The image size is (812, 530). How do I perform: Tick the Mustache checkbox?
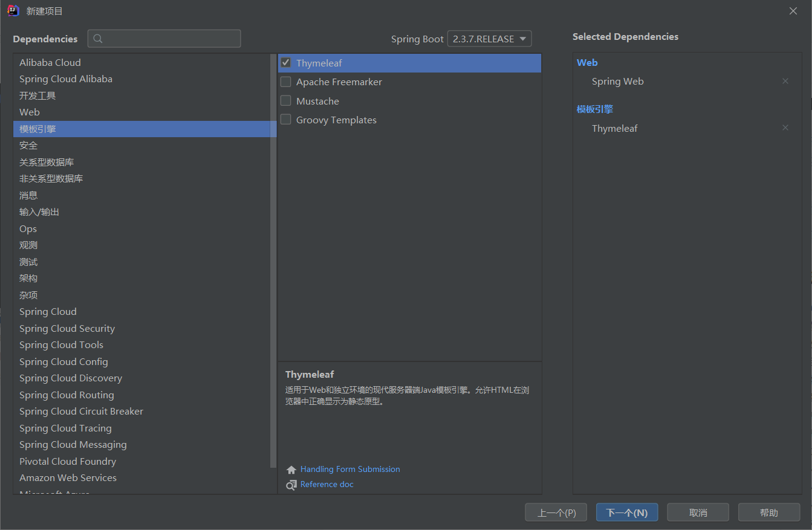pos(286,100)
